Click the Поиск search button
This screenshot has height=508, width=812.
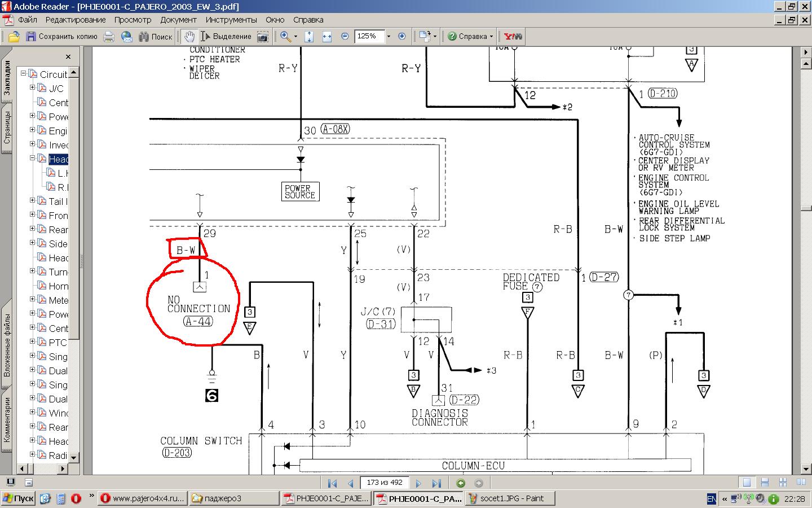point(155,37)
